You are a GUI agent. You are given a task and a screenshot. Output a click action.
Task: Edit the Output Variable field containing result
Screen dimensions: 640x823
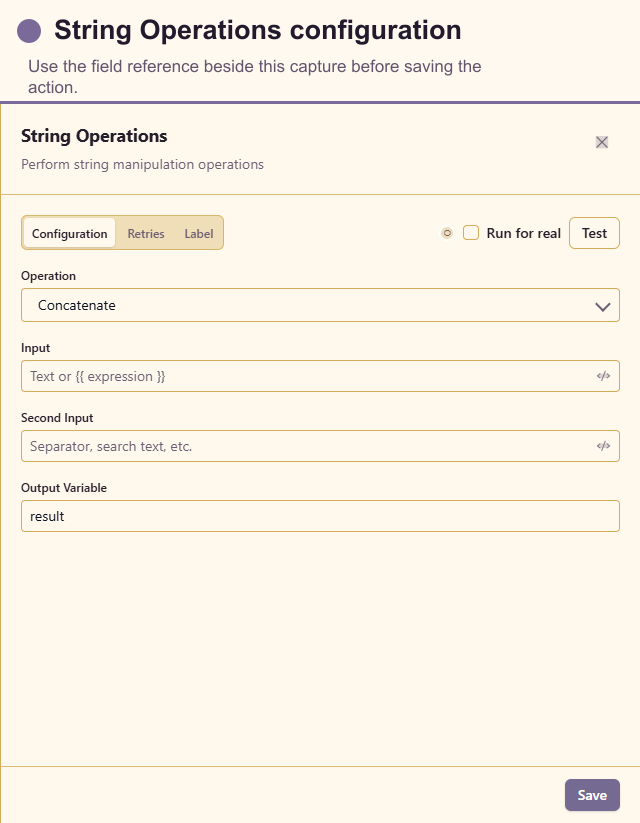tap(320, 516)
